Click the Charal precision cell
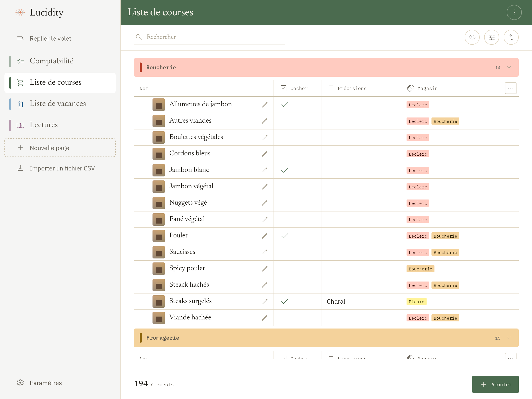The image size is (532, 399). click(x=361, y=302)
